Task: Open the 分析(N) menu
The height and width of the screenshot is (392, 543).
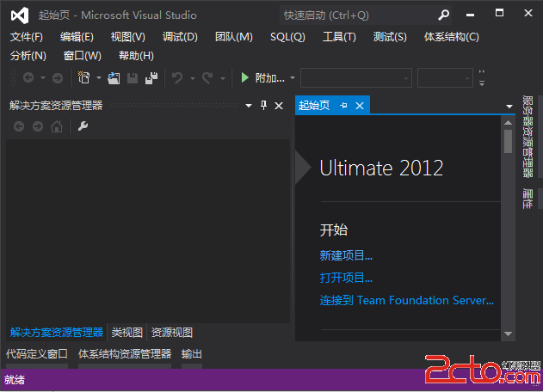Action: (x=28, y=55)
